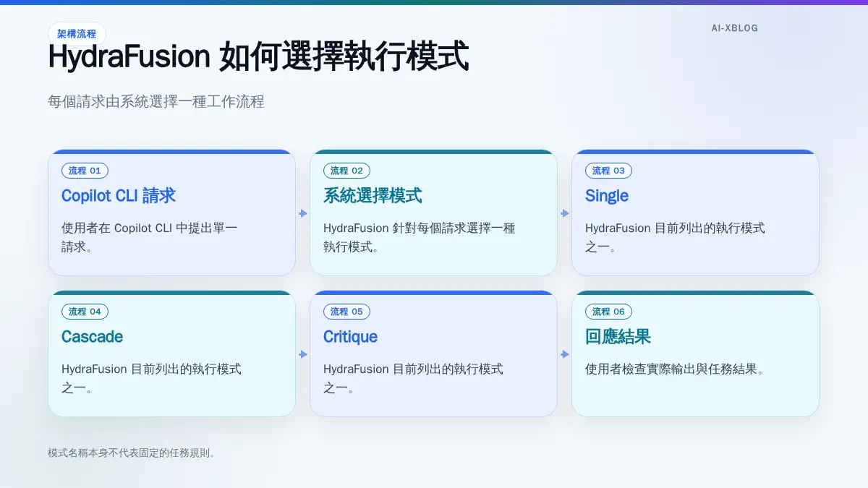Click the Critique heading
This screenshot has width=868, height=488.
point(350,337)
